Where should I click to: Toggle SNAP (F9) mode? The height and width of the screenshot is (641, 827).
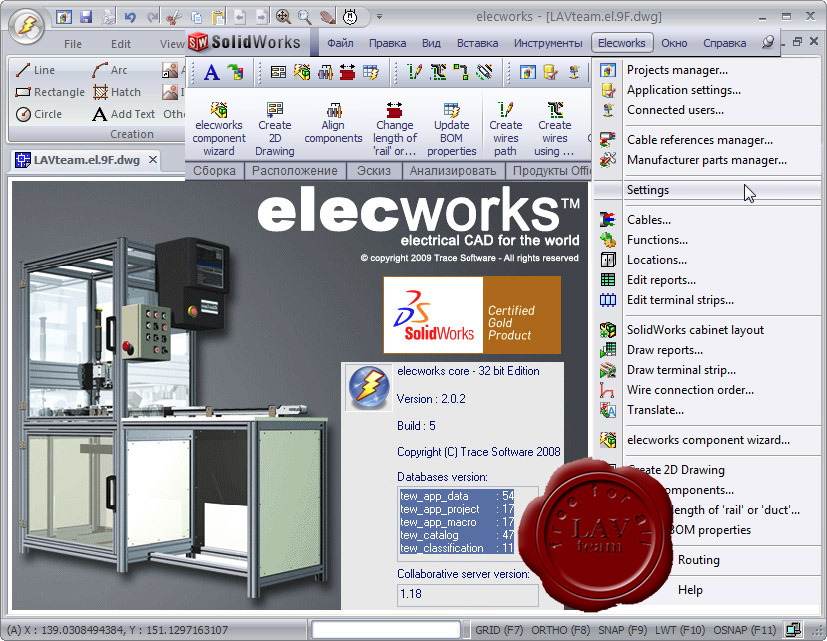[x=622, y=630]
